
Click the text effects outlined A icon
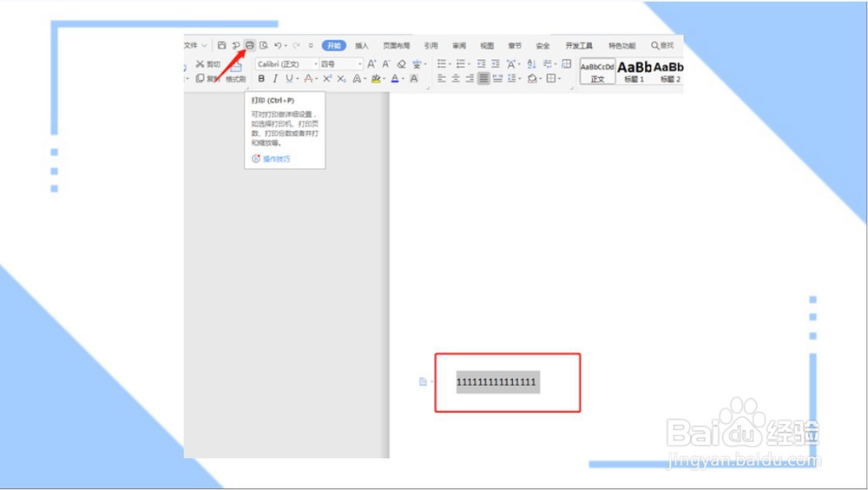357,79
